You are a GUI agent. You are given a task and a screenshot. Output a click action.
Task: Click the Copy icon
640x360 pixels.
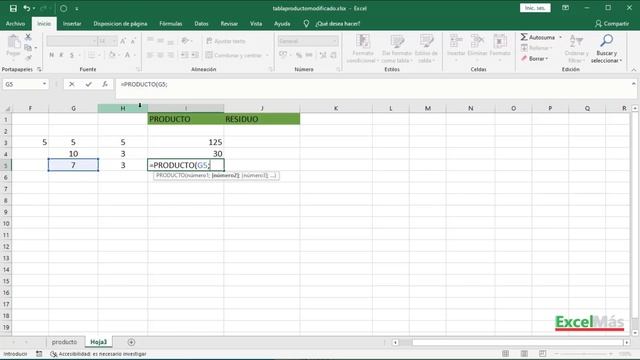coord(28,48)
